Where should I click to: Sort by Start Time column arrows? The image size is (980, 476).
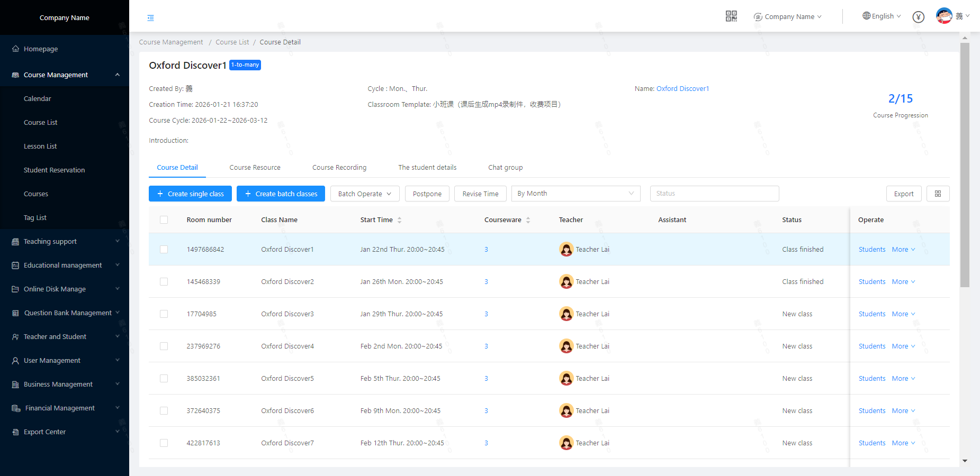point(399,220)
